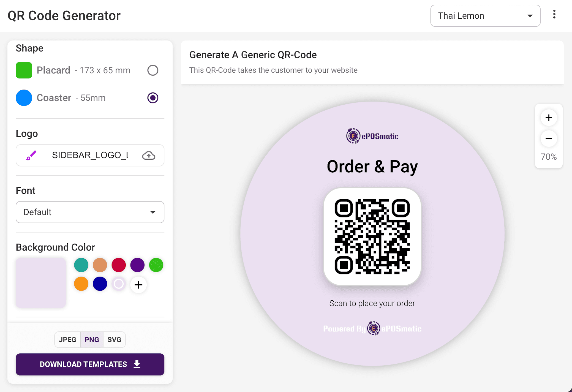Switch to SVG format tab
This screenshot has width=572, height=392.
click(114, 340)
